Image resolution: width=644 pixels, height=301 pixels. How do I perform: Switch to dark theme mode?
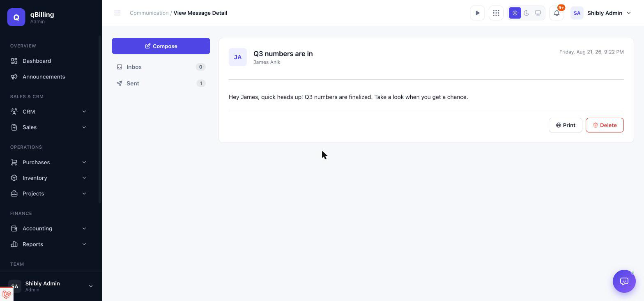pyautogui.click(x=527, y=13)
